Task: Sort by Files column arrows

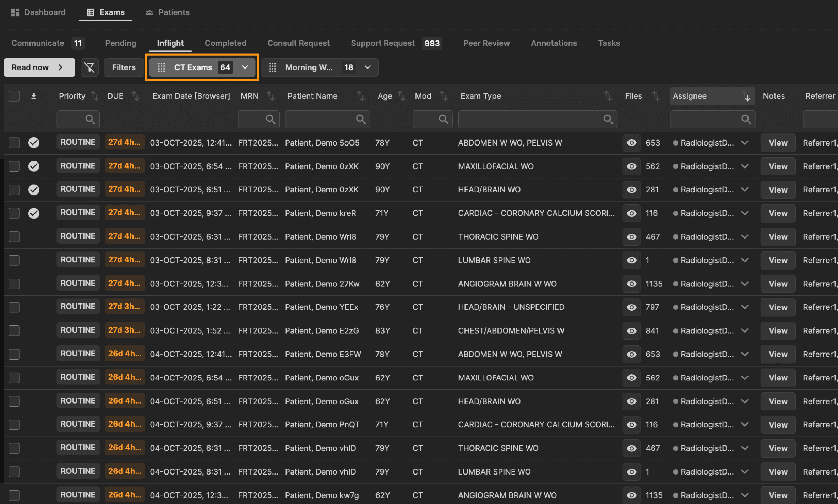Action: pos(655,96)
